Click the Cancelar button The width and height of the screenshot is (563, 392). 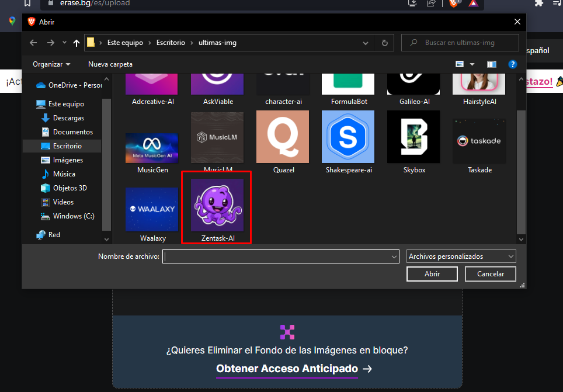[x=490, y=274]
